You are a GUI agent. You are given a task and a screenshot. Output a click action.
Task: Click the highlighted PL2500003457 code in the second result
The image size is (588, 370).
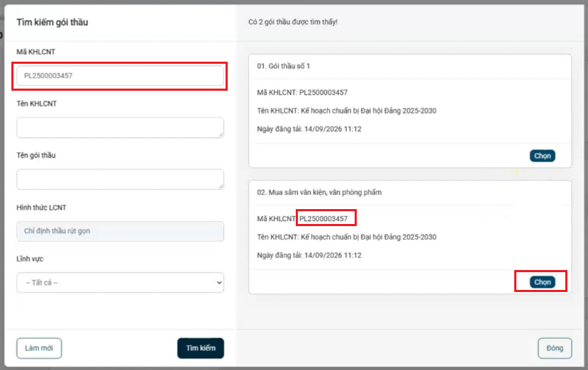pos(323,218)
